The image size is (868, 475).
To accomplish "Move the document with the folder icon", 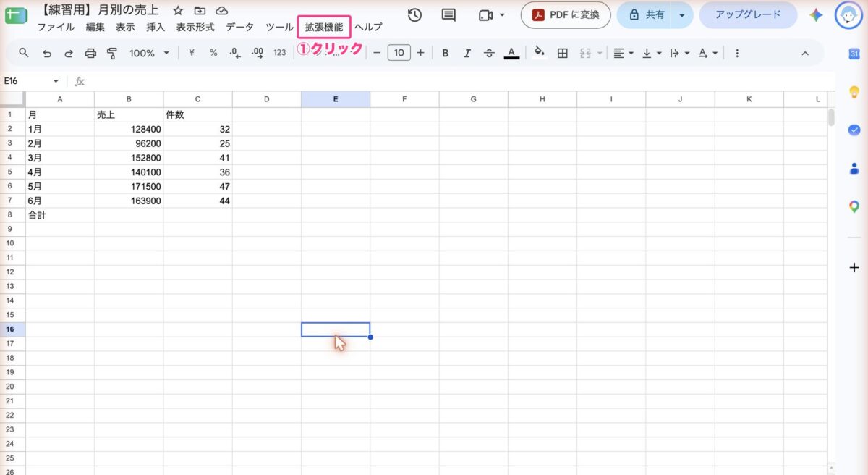I will (x=200, y=11).
